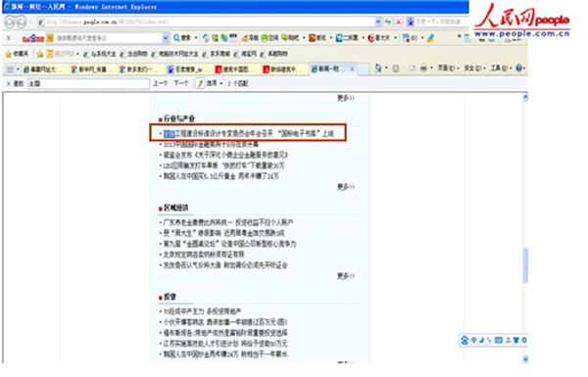Open headline 70后成中产主力 多投资房地产

[x=203, y=311]
